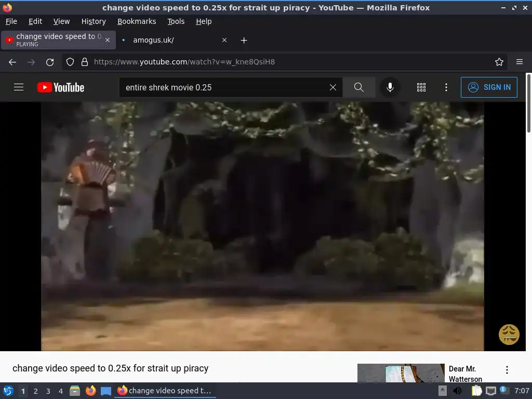Open the network tray icon

[x=490, y=391]
